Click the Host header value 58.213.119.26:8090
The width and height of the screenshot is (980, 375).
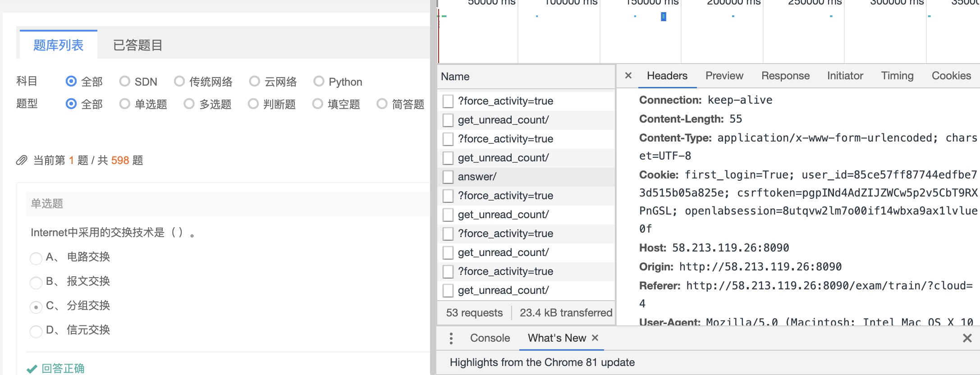[730, 248]
